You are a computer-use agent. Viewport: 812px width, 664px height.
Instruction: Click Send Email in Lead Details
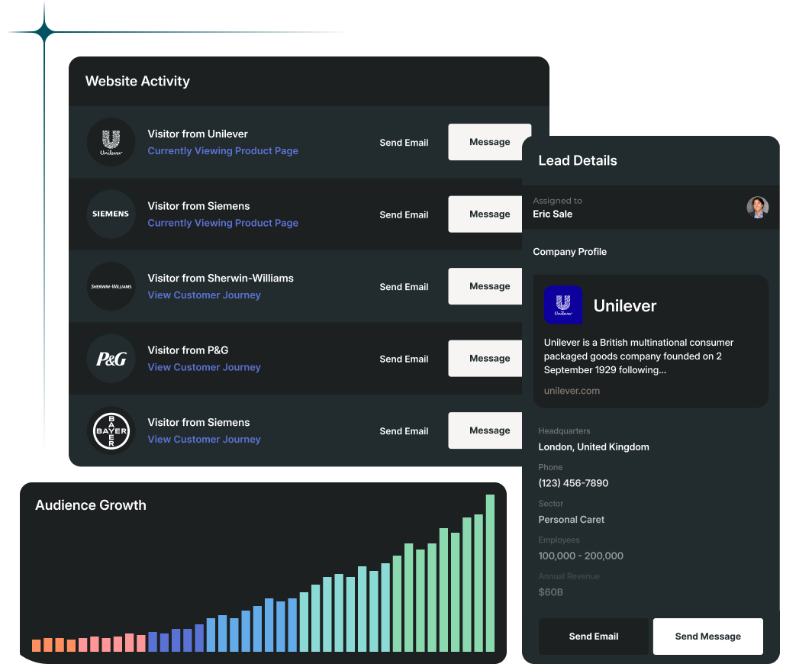(593, 636)
